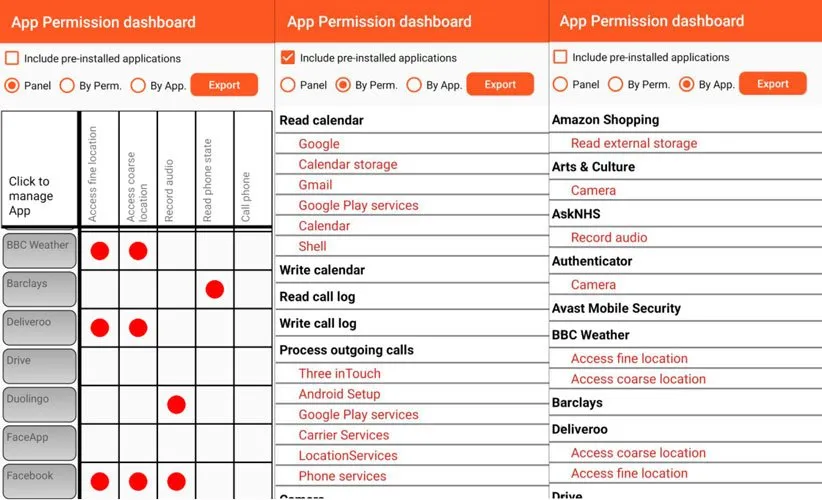Select the Panel radio button in left screen

(x=13, y=85)
